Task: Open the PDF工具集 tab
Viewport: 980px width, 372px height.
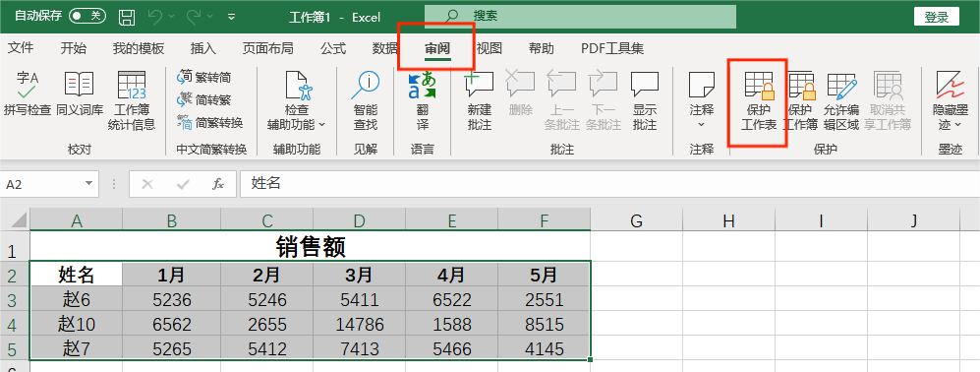Action: coord(612,48)
